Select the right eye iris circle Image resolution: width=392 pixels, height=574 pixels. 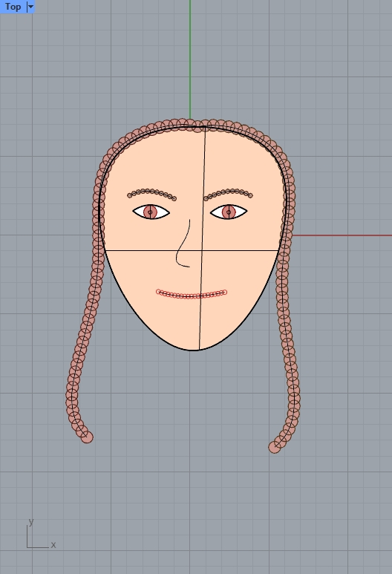[x=229, y=212]
